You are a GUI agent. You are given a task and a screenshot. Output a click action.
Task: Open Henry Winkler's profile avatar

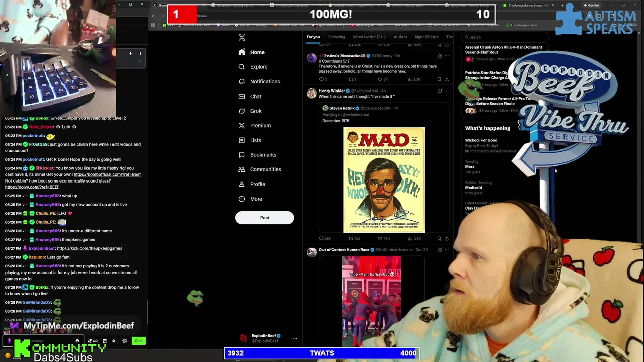[312, 94]
